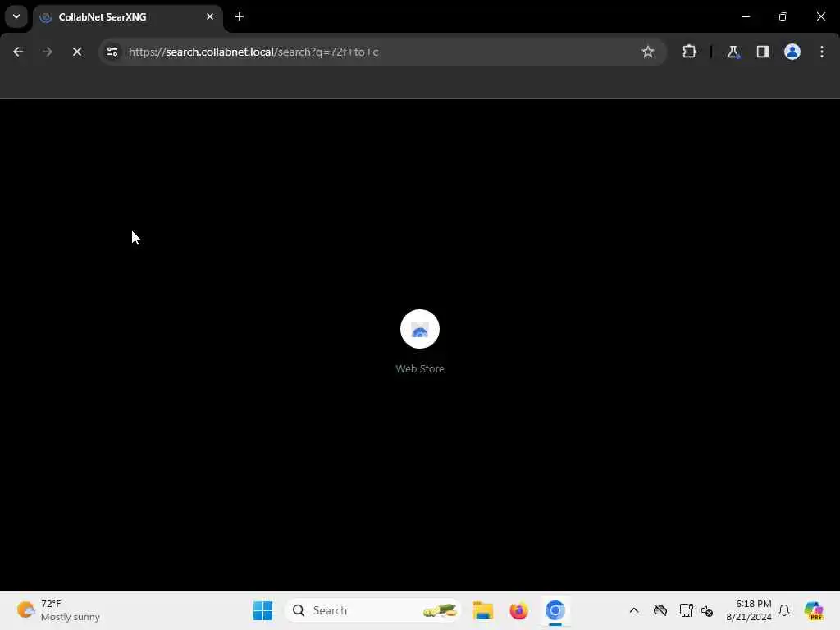Minimize the Chrome window
840x630 pixels.
point(746,16)
